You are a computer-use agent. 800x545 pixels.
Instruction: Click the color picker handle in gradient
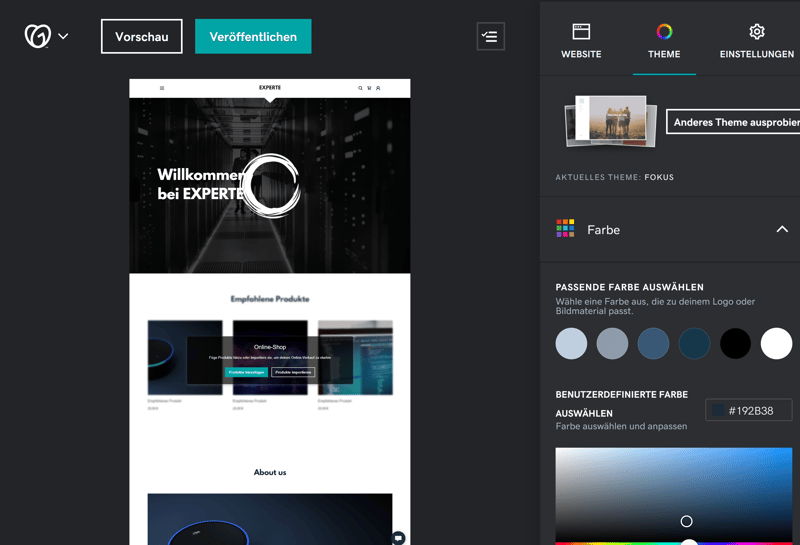coord(686,521)
